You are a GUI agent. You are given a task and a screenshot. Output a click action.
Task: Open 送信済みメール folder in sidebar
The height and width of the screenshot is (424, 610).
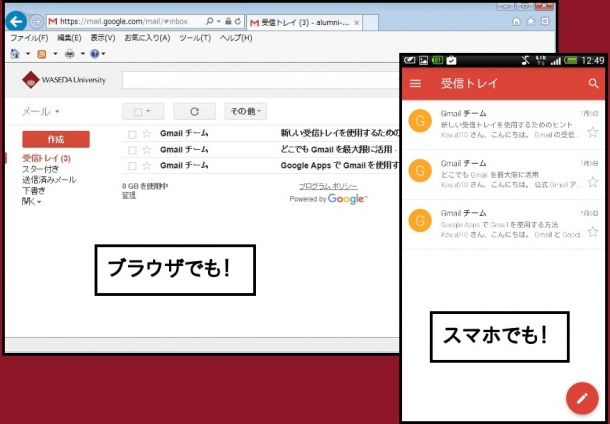pyautogui.click(x=49, y=180)
